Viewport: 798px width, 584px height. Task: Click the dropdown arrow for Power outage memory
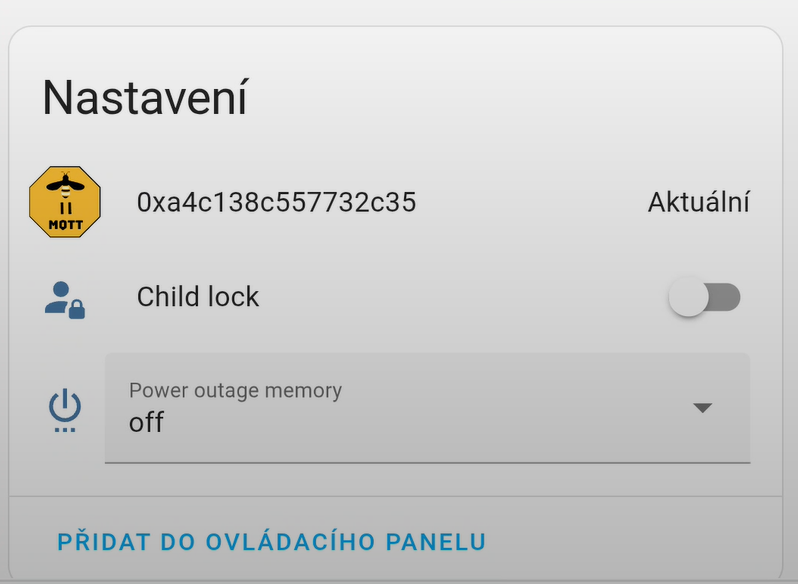tap(702, 408)
